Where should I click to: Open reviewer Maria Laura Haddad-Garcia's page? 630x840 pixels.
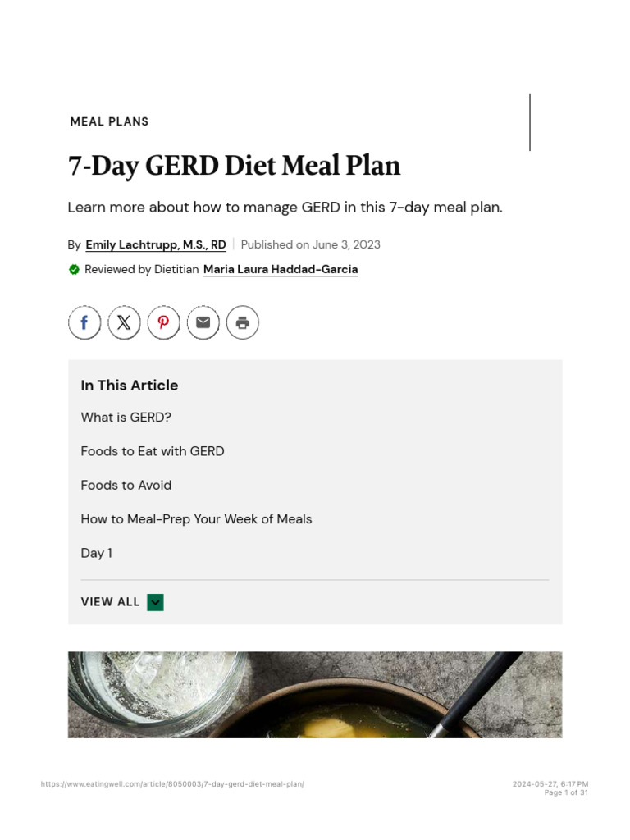click(281, 269)
